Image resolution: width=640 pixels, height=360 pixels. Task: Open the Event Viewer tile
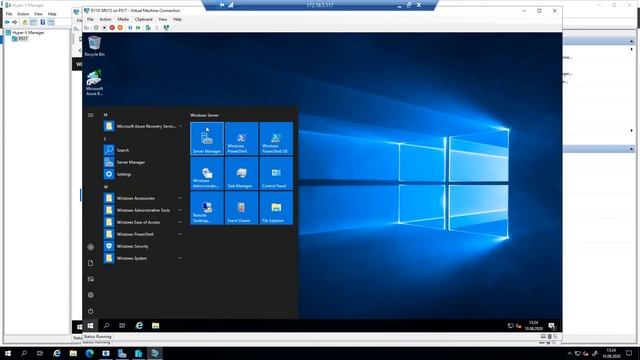pos(241,208)
